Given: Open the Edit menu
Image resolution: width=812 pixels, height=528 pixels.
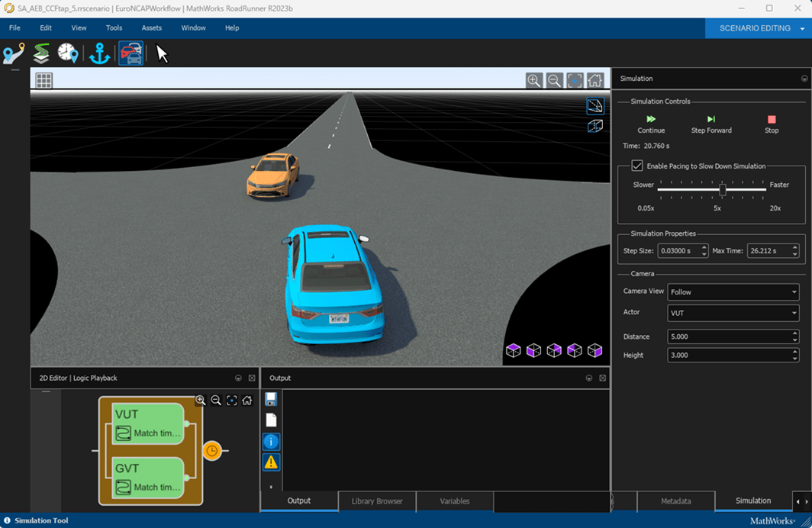Looking at the screenshot, I should point(46,28).
